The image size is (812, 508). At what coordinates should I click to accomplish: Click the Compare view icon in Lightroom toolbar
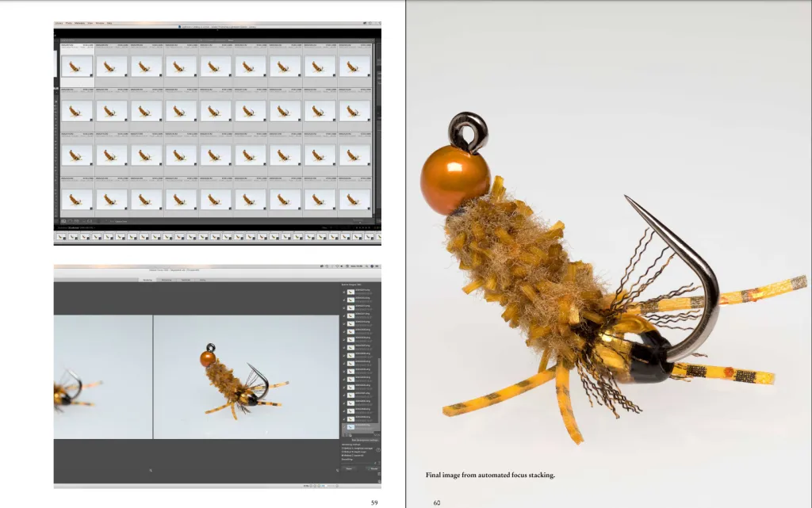coord(75,221)
